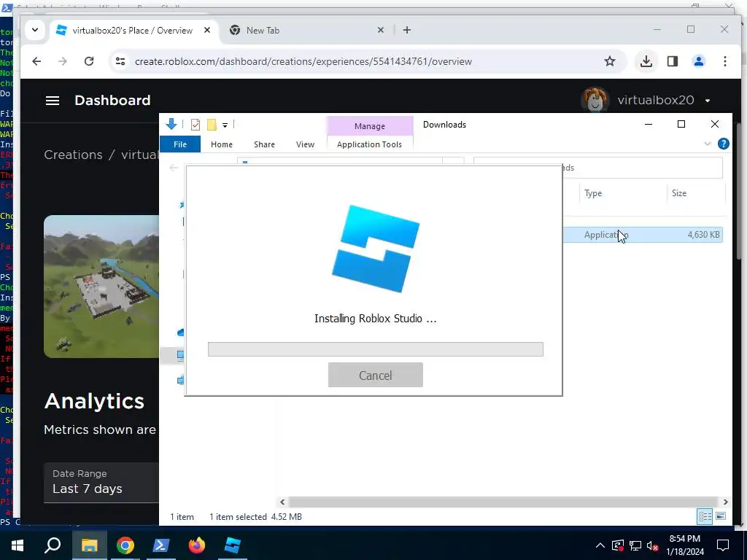
Task: Click the virtualbox20 avatar image
Action: 595,100
